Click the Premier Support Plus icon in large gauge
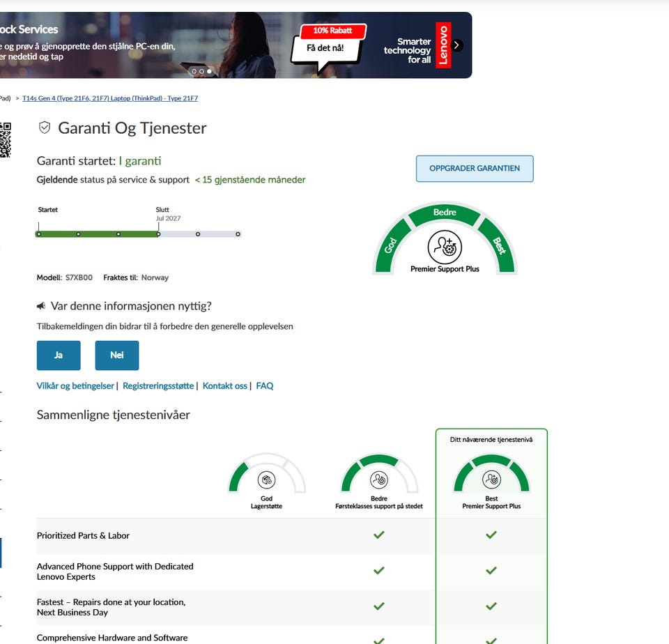The width and height of the screenshot is (669, 644). pyautogui.click(x=445, y=247)
